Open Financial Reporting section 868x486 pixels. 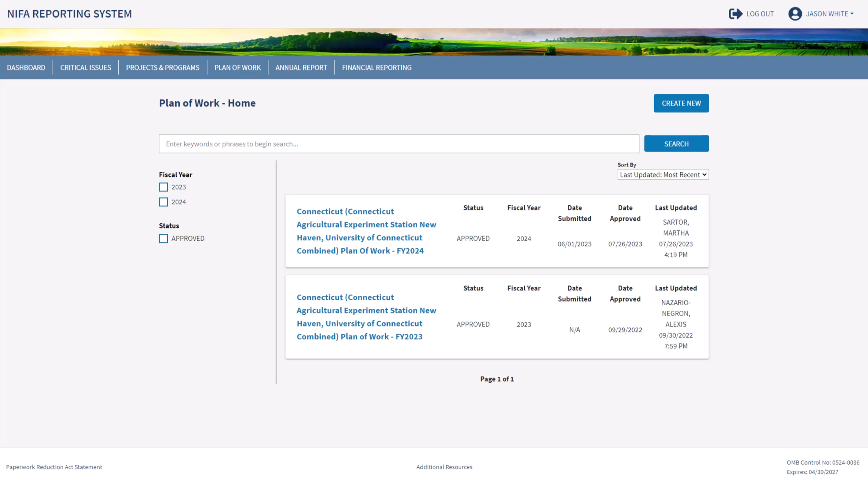coord(376,68)
